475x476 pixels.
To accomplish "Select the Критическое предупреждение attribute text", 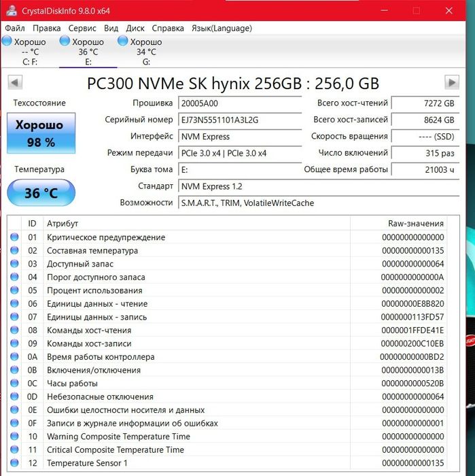I will coord(106,237).
